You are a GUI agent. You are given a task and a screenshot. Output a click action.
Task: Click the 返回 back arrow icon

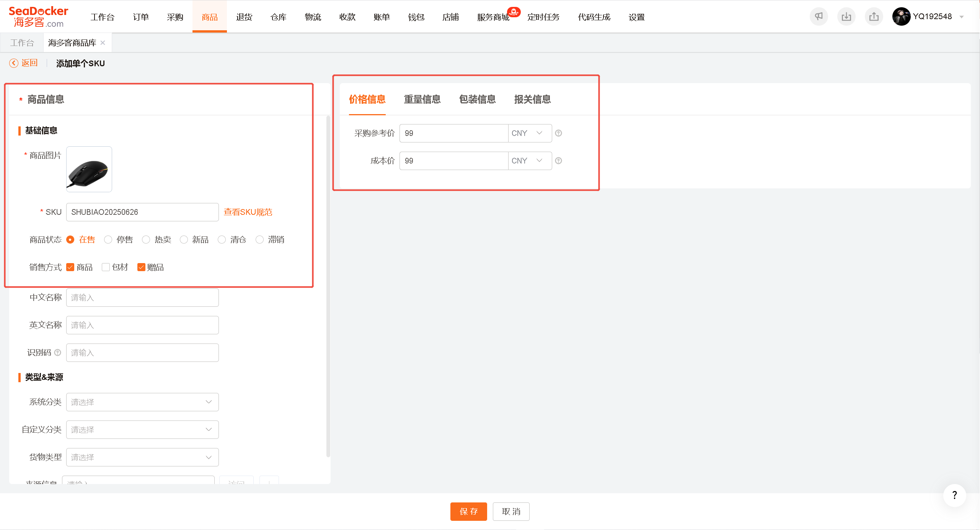coord(14,63)
